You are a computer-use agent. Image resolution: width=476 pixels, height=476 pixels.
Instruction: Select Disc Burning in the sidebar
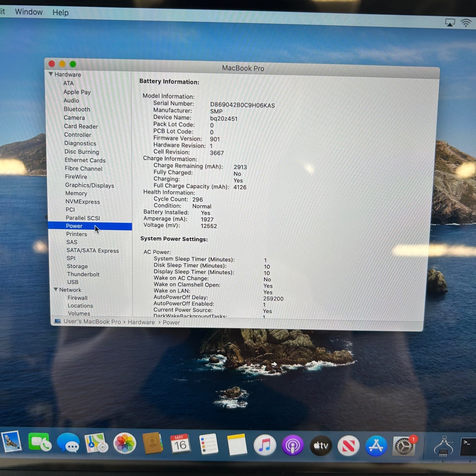(82, 152)
